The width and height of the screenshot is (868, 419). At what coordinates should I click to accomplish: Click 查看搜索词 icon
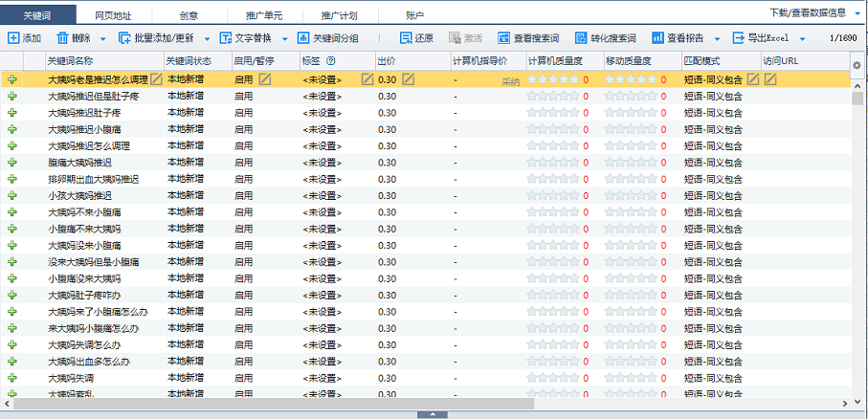click(x=503, y=38)
